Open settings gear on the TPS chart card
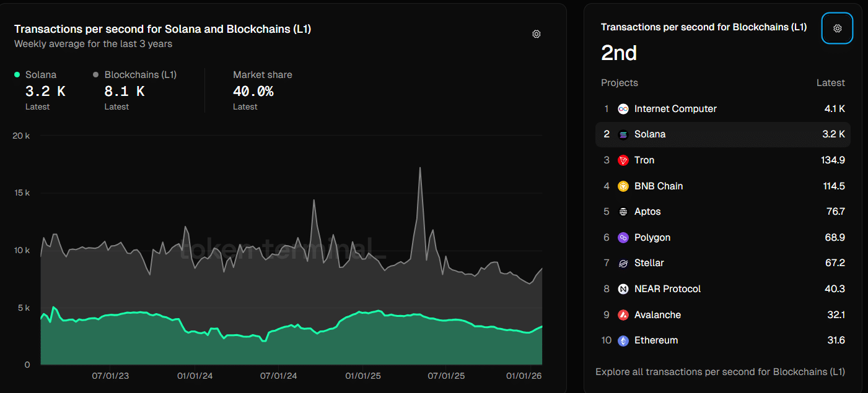The image size is (868, 393). (x=536, y=33)
